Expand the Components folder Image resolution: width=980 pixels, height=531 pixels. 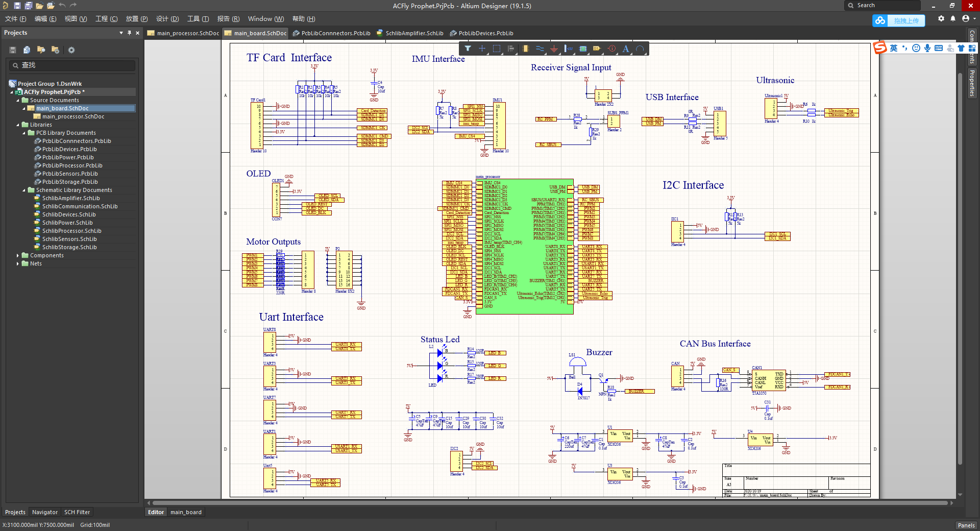[18, 255]
